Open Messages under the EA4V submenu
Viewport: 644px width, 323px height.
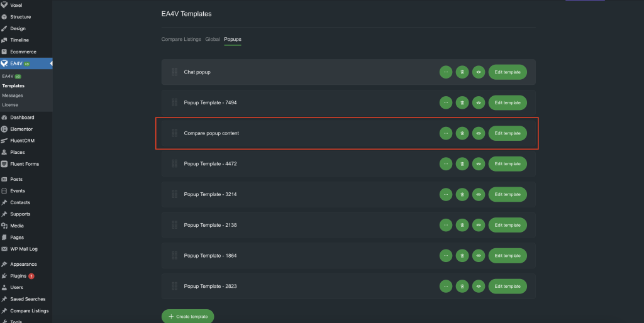(x=13, y=96)
